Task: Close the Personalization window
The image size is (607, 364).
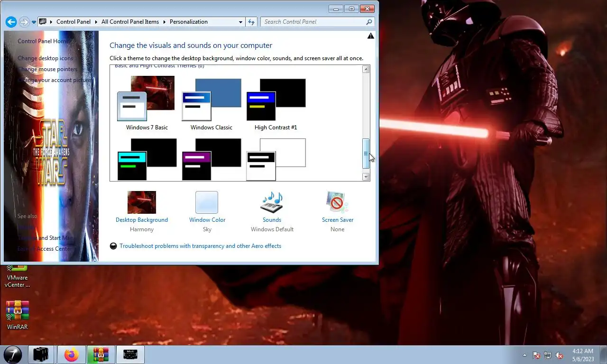Action: point(368,9)
